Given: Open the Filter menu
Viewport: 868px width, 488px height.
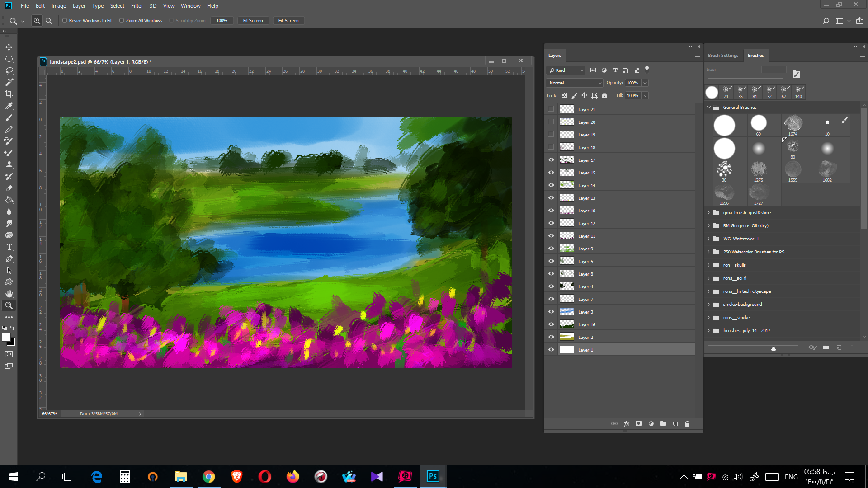Looking at the screenshot, I should coord(137,6).
